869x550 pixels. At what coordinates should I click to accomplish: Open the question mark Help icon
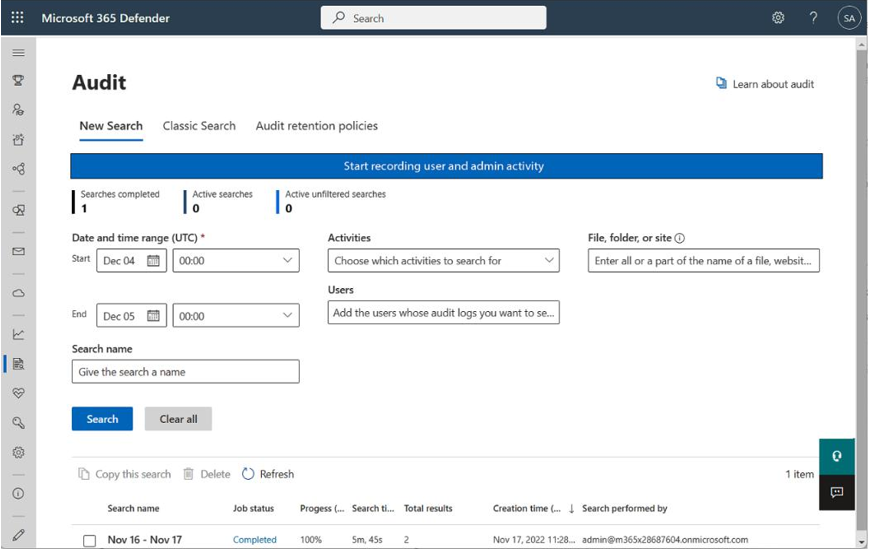click(x=813, y=18)
